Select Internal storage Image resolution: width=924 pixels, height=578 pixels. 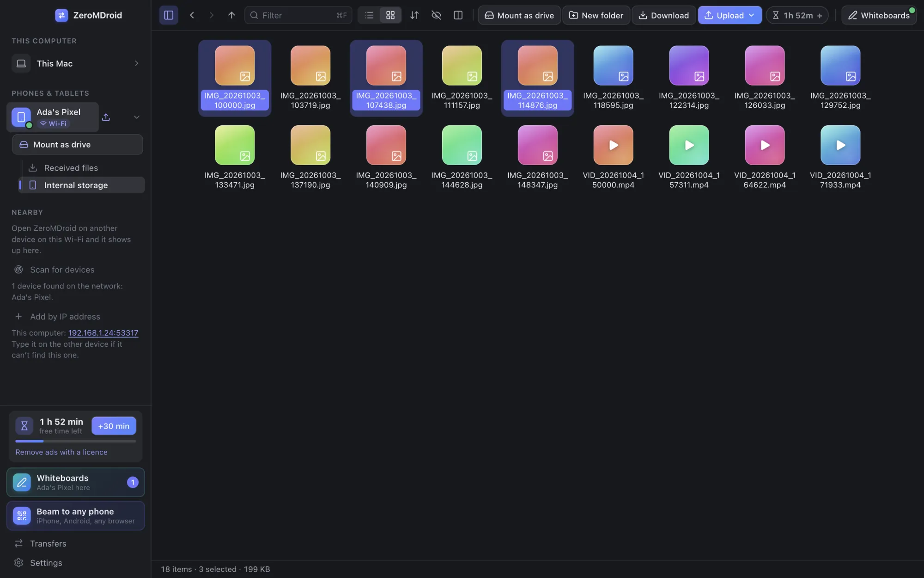[x=81, y=185]
